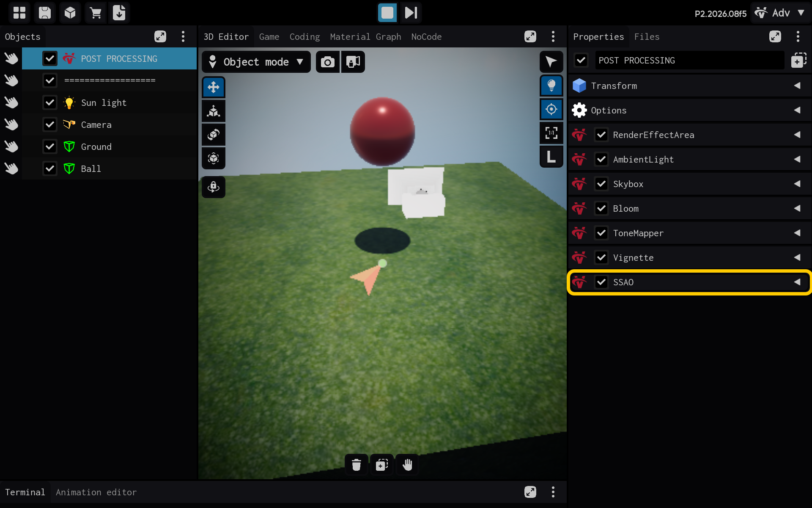
Task: Expand the Options section arrow
Action: click(x=797, y=110)
